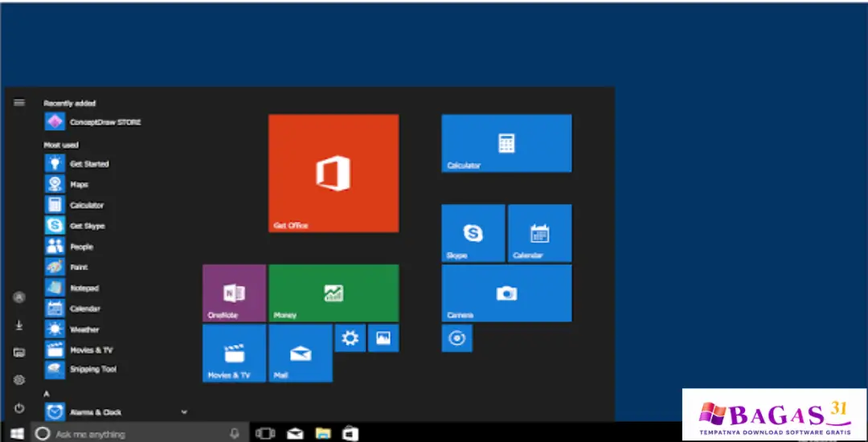Open Notepad from the app list
This screenshot has width=868, height=442.
click(72, 289)
